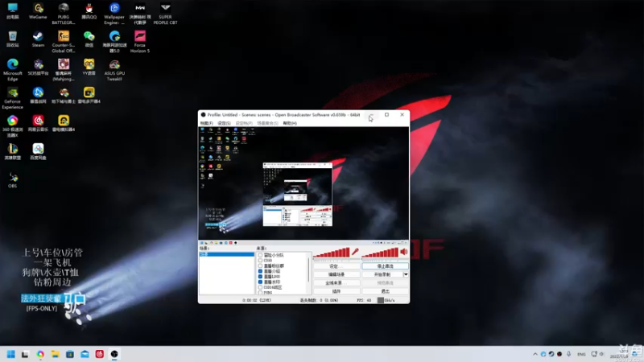Launch the ASUS GPU TweakII desktop shortcut
The width and height of the screenshot is (644, 362).
(x=114, y=70)
